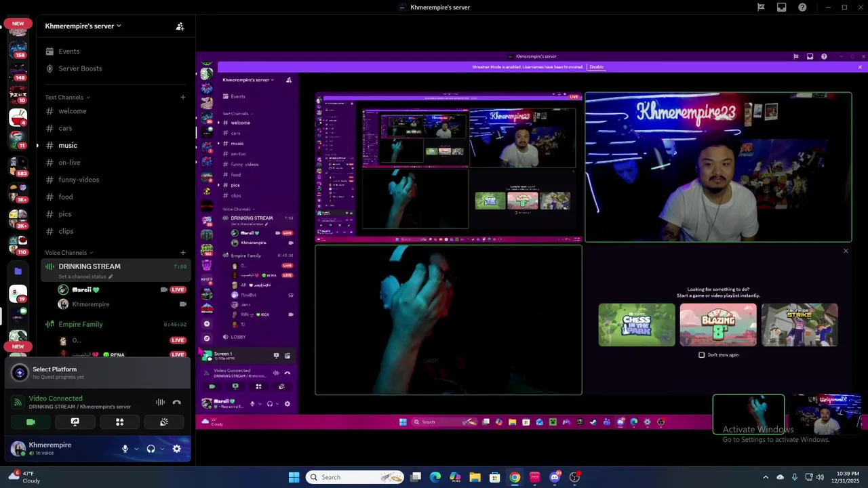Open Microsoft Edge from the taskbar
868x488 pixels.
435,477
